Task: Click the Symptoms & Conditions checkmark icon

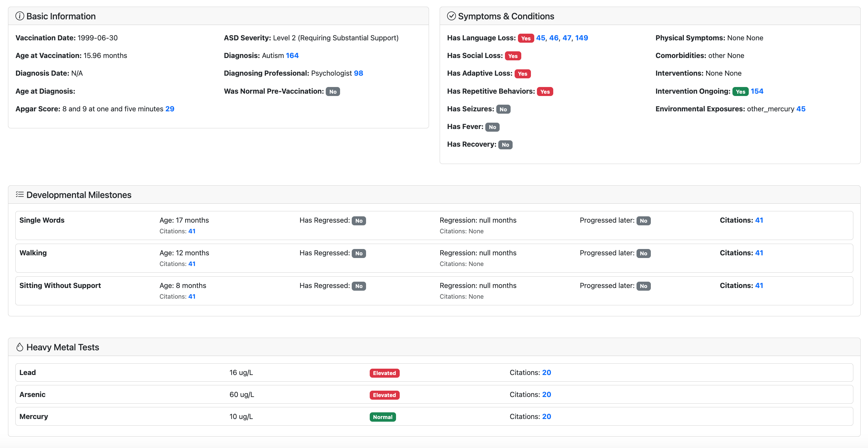Action: [451, 16]
